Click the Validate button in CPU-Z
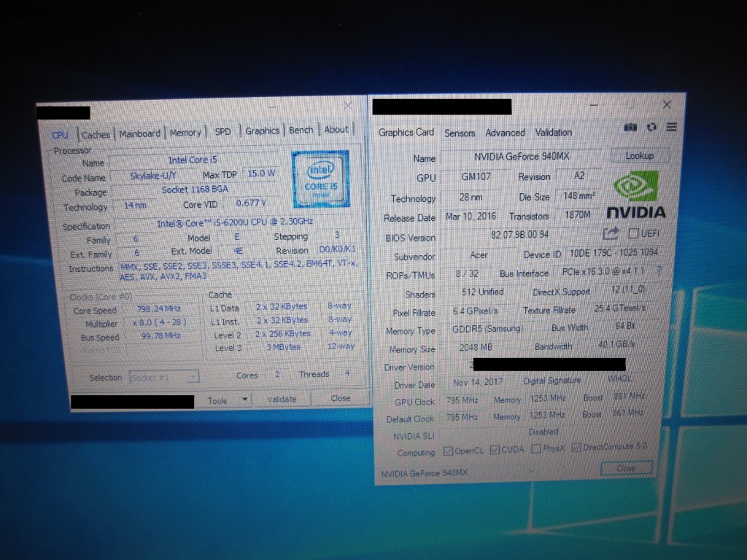Image resolution: width=747 pixels, height=560 pixels. click(282, 399)
